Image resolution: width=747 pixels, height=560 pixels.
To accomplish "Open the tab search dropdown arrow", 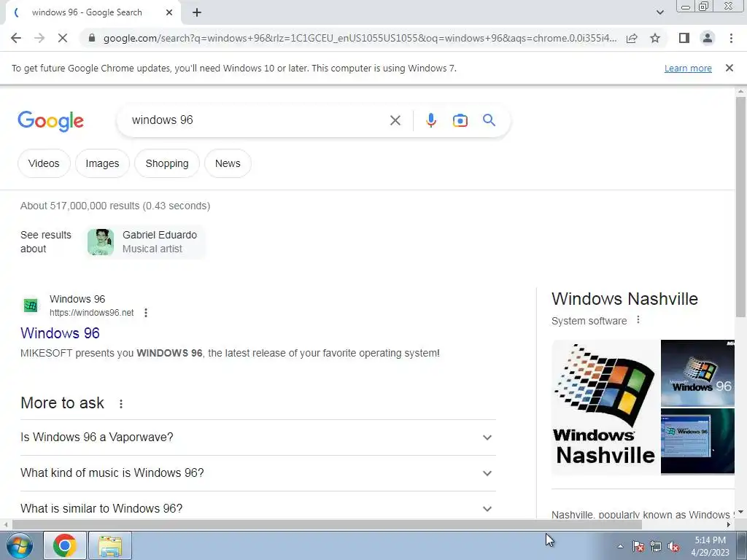I will pos(659,12).
